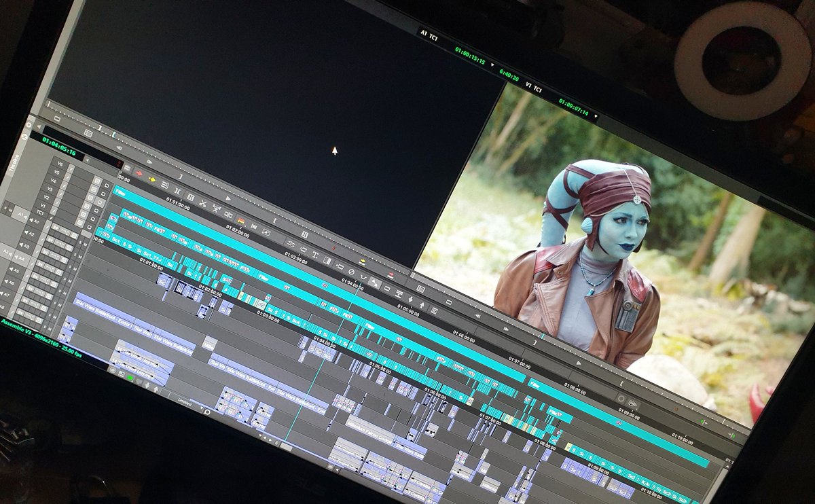The height and width of the screenshot is (504, 815).
Task: Click the down arrow icon in timeline toolbar
Action: pos(410,300)
